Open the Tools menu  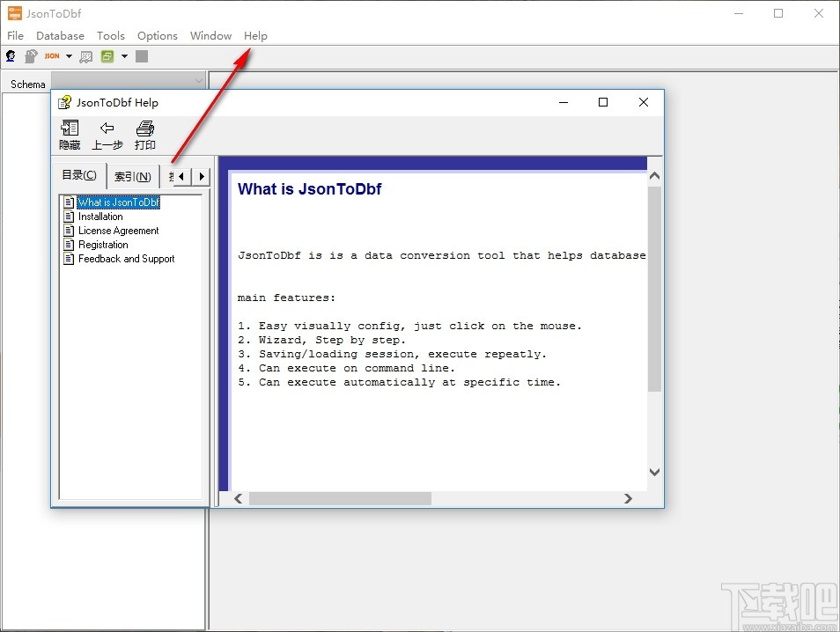click(110, 35)
